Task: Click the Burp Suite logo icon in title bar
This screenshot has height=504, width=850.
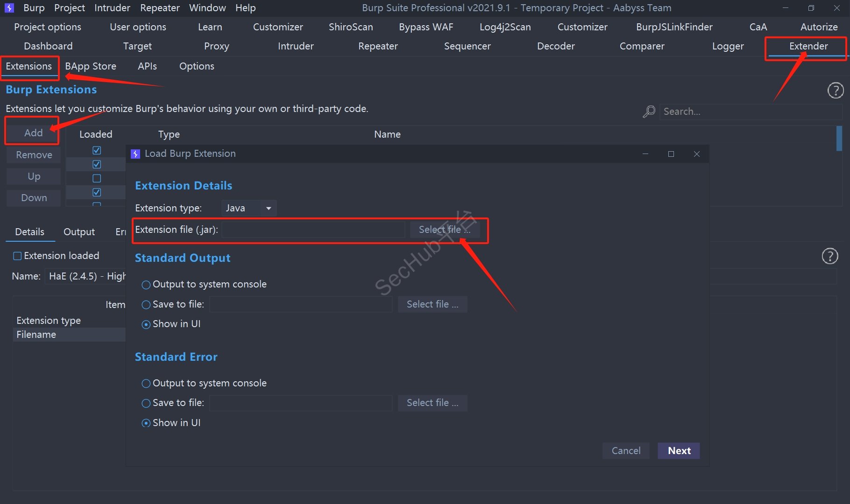Action: (x=9, y=8)
